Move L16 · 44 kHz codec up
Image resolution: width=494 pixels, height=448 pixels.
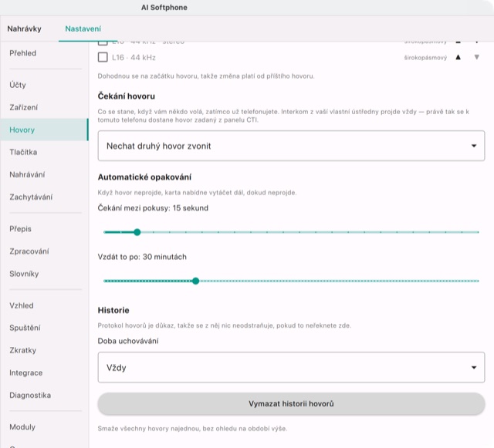458,57
